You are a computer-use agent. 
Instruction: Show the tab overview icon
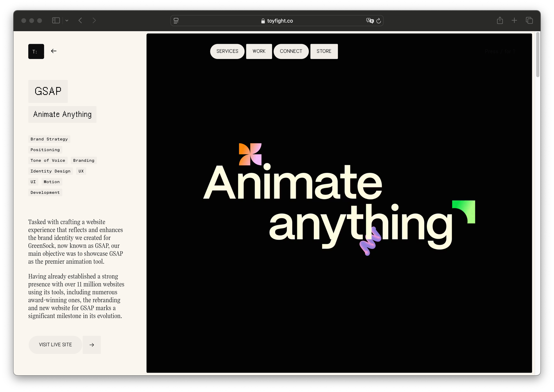(529, 21)
